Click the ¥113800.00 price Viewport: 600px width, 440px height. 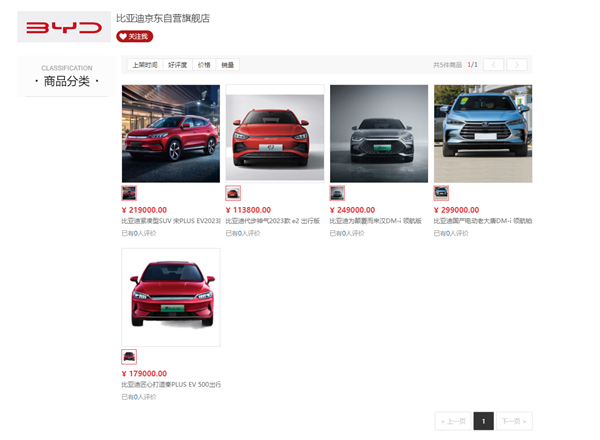coord(248,210)
